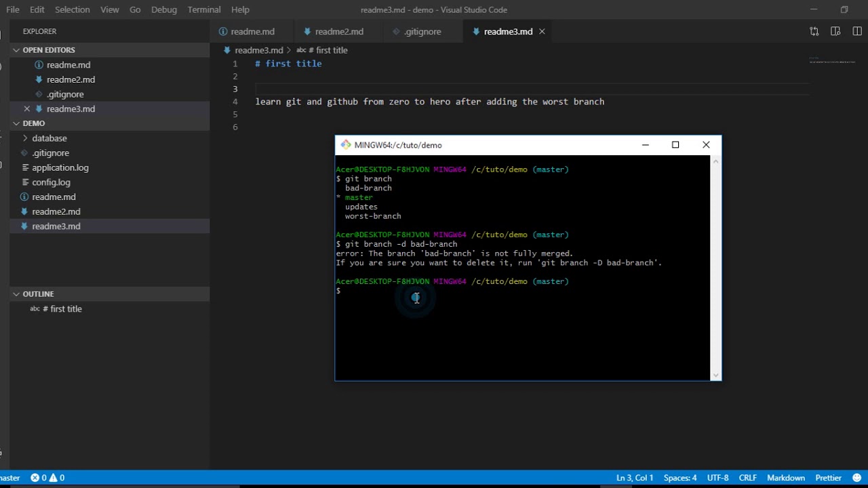Click the '# first title' heading on line 1
The width and height of the screenshot is (868, 488).
tap(288, 64)
